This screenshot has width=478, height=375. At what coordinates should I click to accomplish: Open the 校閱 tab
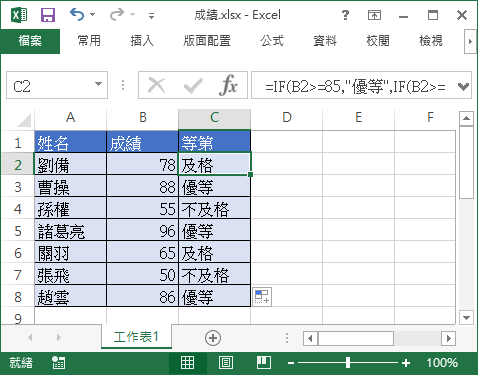[378, 41]
